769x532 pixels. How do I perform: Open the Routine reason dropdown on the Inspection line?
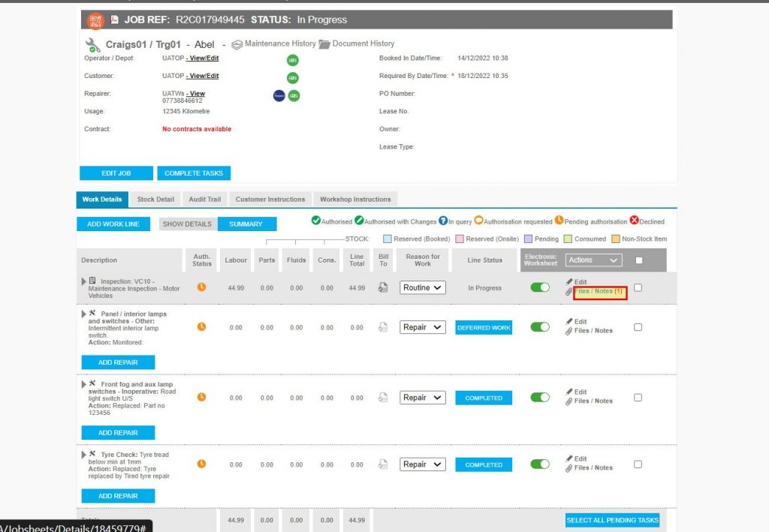[x=422, y=287]
